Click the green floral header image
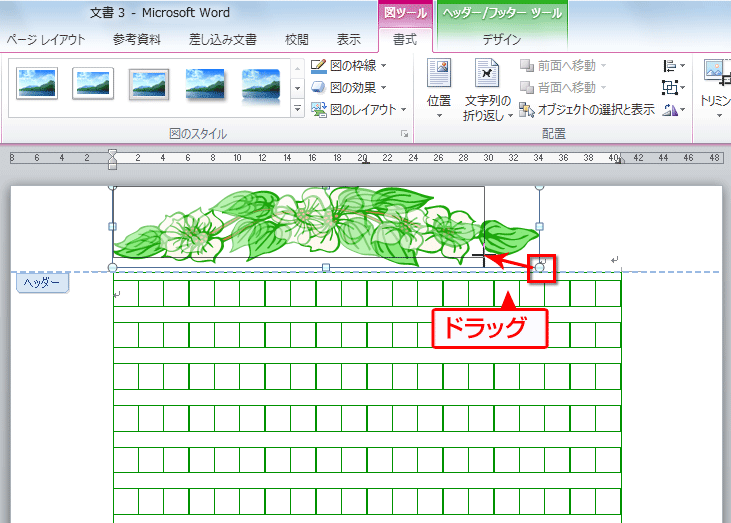Image resolution: width=731 pixels, height=523 pixels. (326, 227)
